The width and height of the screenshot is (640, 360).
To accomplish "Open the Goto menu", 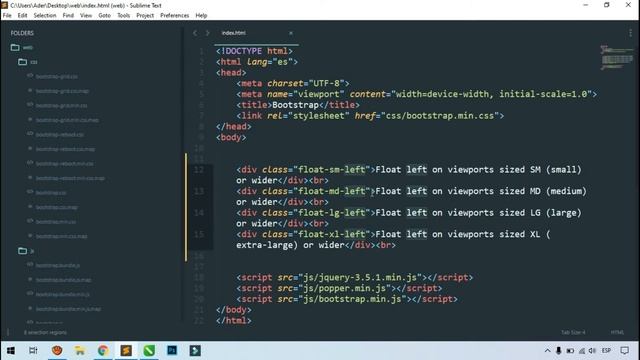I will (104, 16).
